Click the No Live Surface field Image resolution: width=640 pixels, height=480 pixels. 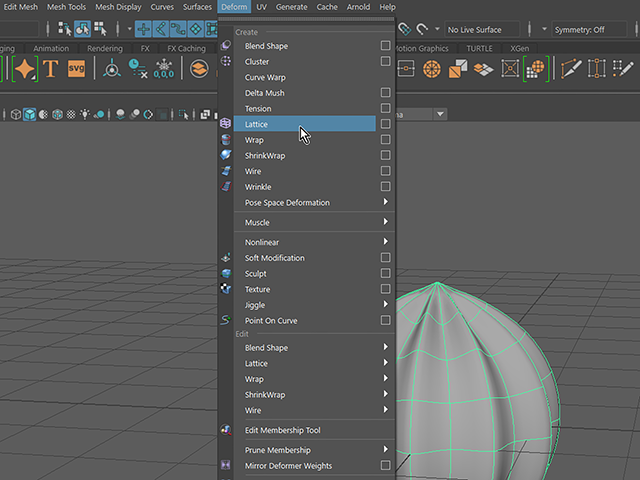point(482,29)
